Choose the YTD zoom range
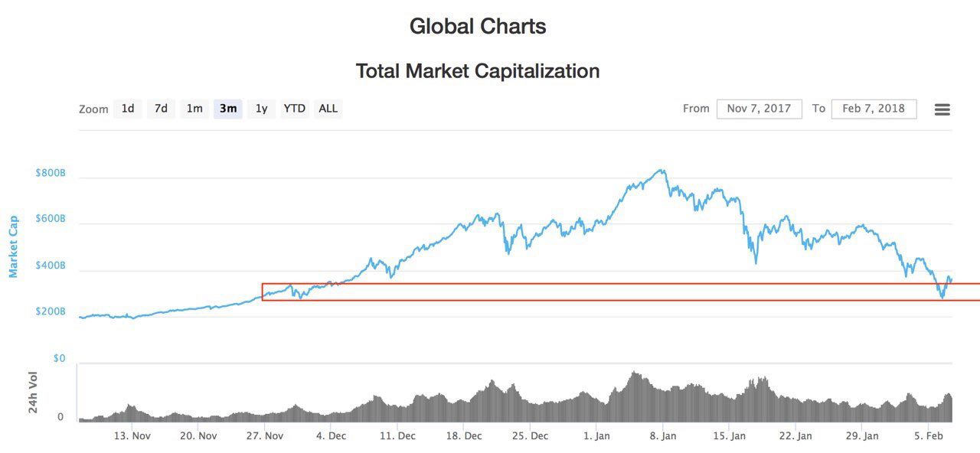This screenshot has width=980, height=453. pyautogui.click(x=294, y=109)
